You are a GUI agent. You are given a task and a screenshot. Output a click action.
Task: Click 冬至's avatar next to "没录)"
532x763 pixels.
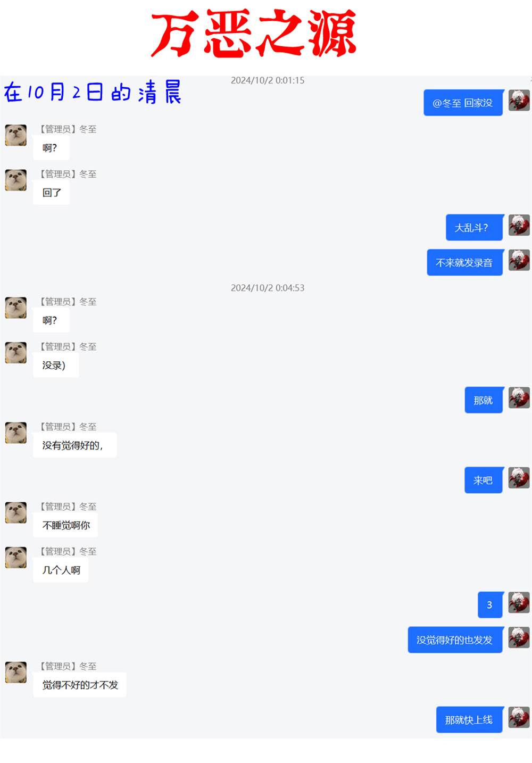coord(16,352)
